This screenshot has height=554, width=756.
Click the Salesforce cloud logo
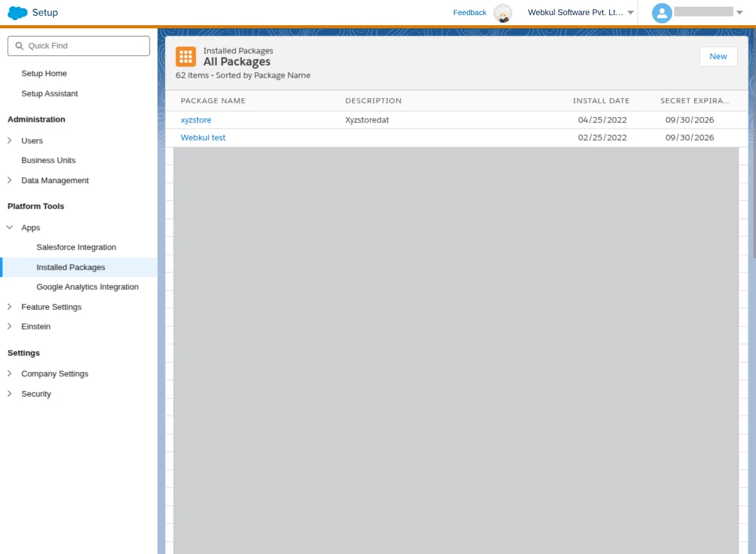[18, 13]
